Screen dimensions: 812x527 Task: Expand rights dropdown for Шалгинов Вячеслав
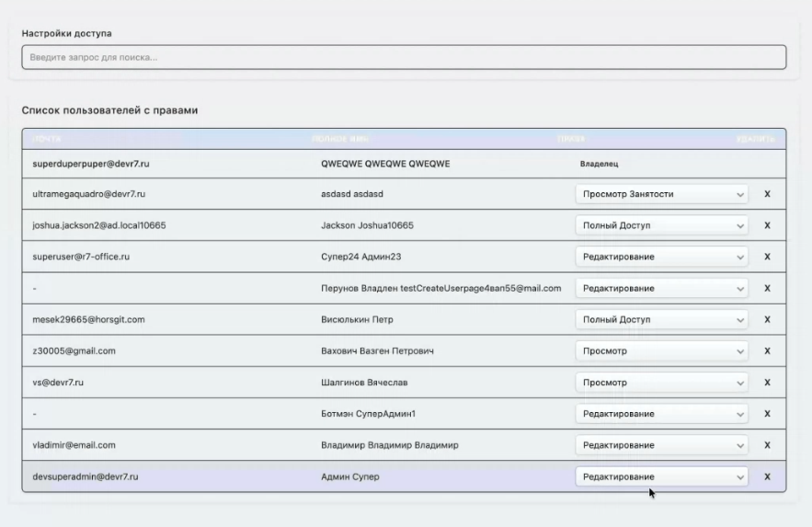(x=661, y=383)
